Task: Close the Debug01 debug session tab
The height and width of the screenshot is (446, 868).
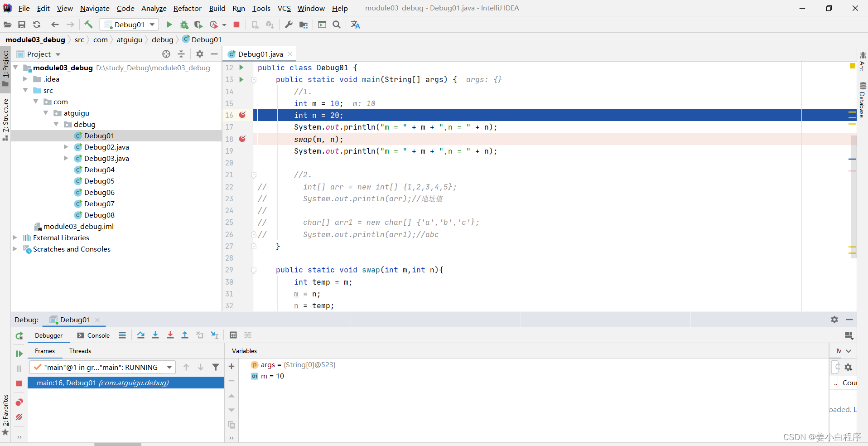Action: 97,320
